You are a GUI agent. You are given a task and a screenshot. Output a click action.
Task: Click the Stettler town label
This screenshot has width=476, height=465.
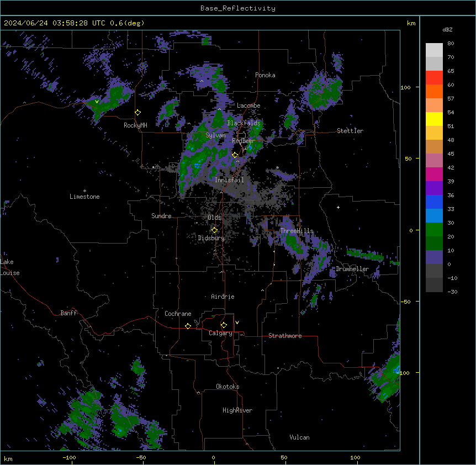coord(350,131)
